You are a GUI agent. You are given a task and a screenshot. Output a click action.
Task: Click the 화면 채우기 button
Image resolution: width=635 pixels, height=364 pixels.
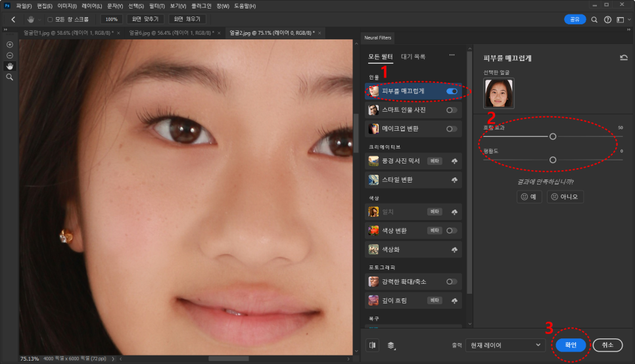click(x=187, y=19)
